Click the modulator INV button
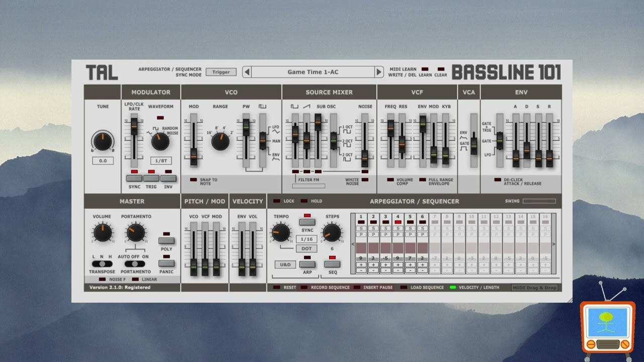 coord(169,178)
